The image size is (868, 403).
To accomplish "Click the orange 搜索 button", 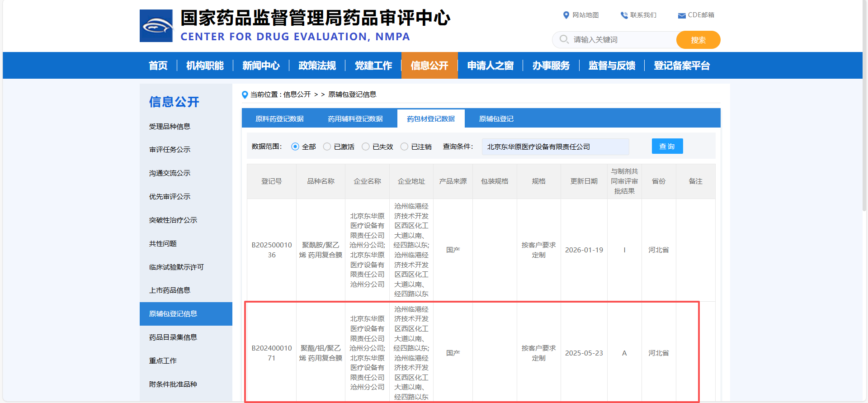I will [698, 40].
